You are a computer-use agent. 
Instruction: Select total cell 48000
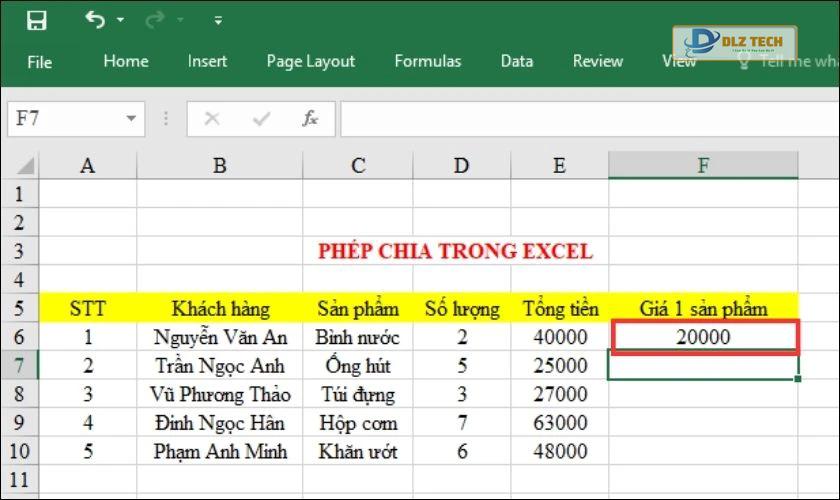coord(559,451)
